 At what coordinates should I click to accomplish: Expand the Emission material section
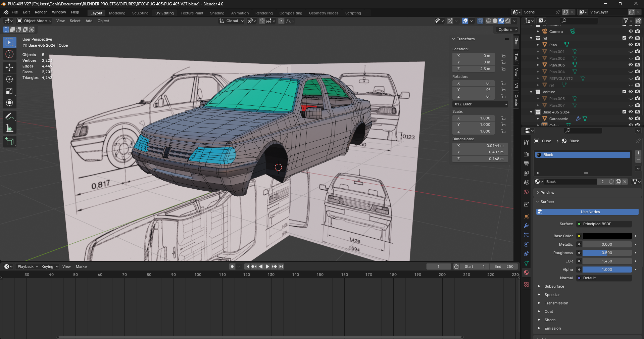[x=552, y=328]
